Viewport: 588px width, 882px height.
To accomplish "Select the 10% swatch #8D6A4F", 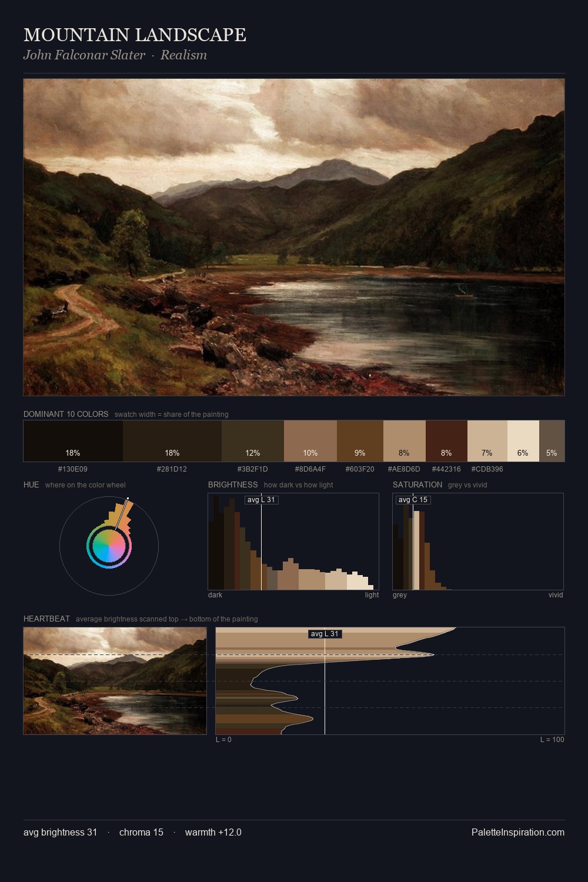I will point(310,441).
